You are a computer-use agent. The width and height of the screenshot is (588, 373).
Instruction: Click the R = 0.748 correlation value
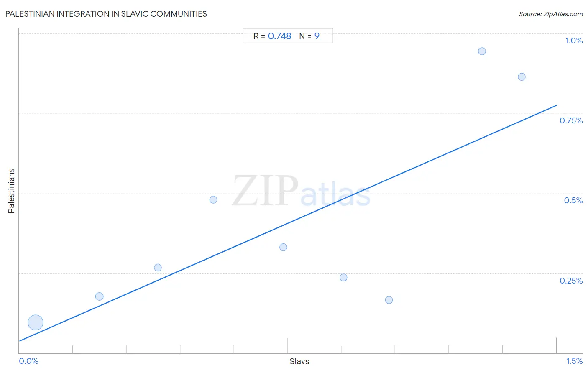click(272, 36)
